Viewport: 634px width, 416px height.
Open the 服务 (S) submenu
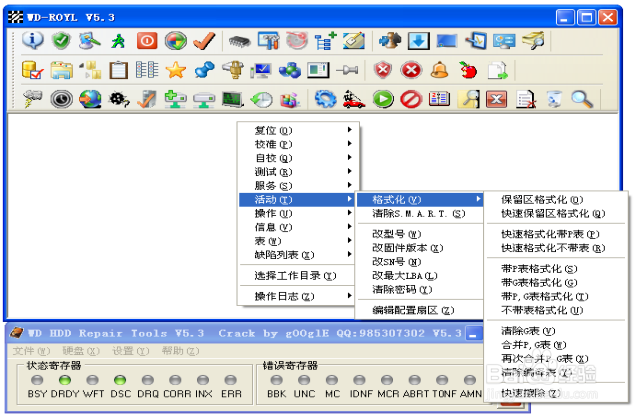(x=296, y=186)
